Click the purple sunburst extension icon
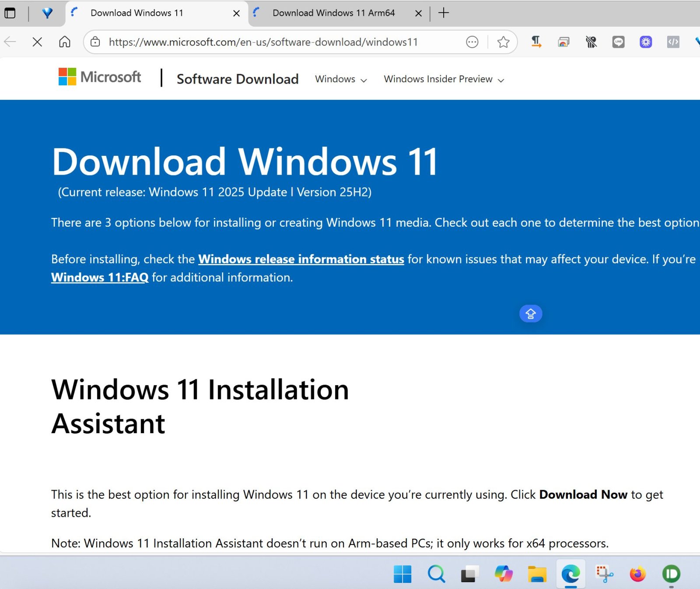Viewport: 700px width, 589px height. tap(646, 42)
